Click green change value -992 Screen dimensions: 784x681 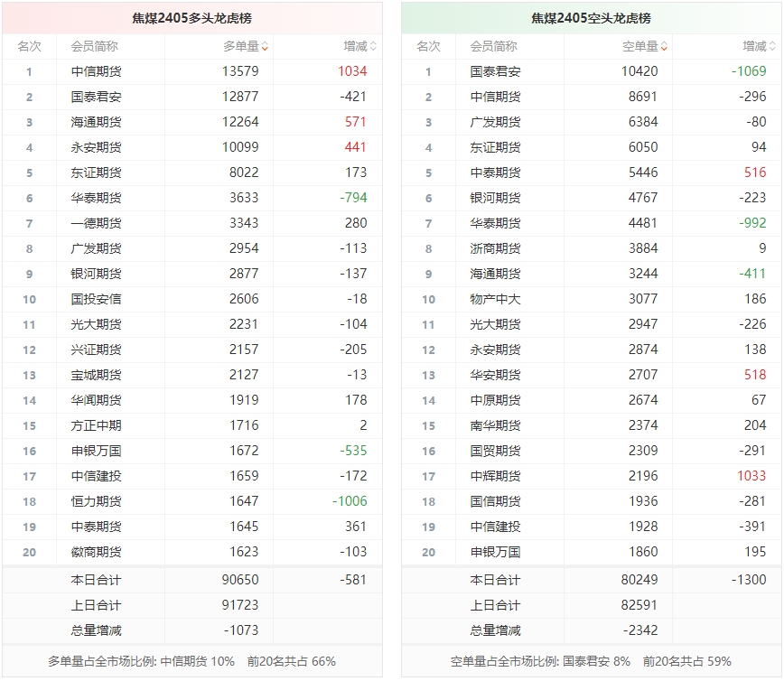coord(753,222)
